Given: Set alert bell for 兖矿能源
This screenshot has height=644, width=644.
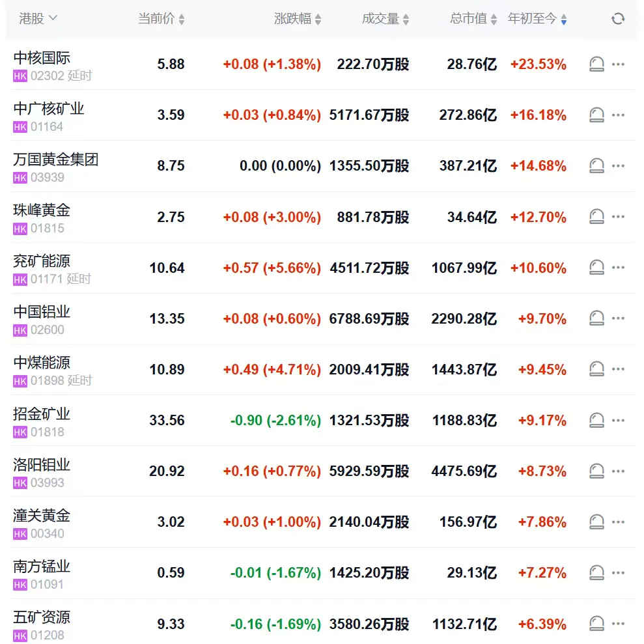Looking at the screenshot, I should point(596,268).
